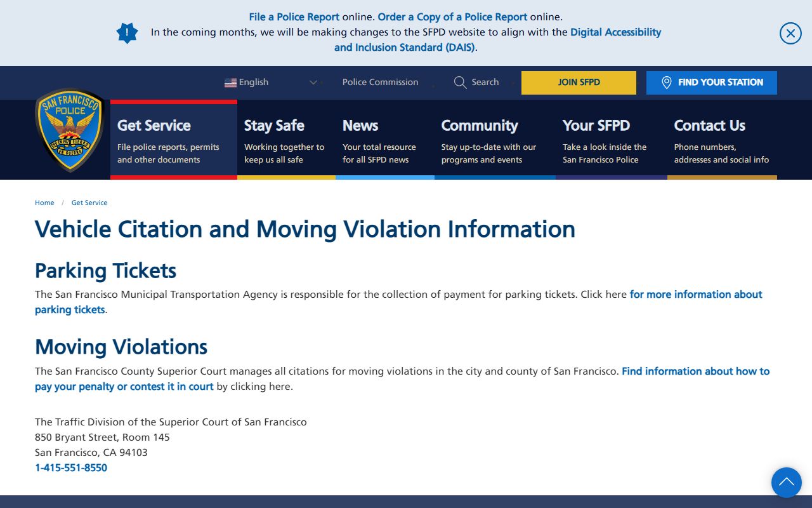Click the JOIN SFPD button
The width and height of the screenshot is (812, 508).
tap(579, 83)
